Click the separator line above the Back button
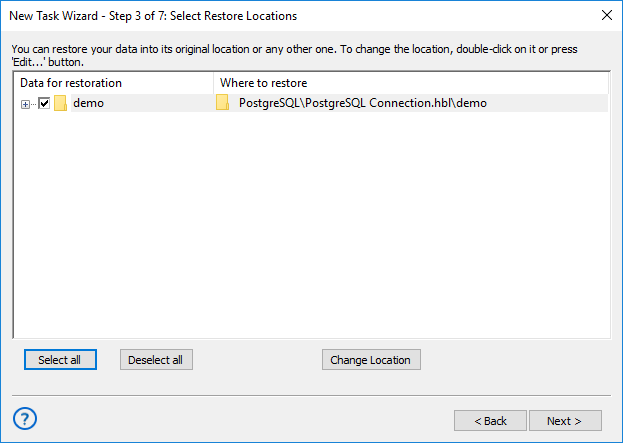Viewport: 623px width, 443px height. 311,394
